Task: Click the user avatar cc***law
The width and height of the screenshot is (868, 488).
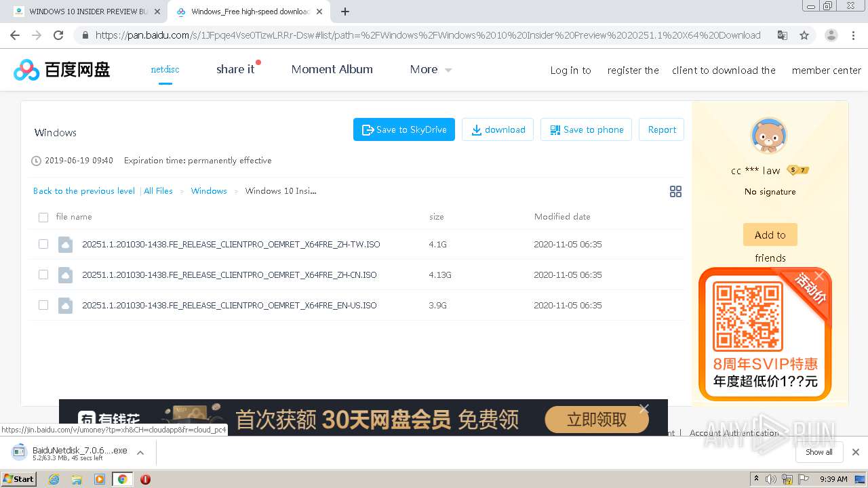Action: (x=769, y=136)
